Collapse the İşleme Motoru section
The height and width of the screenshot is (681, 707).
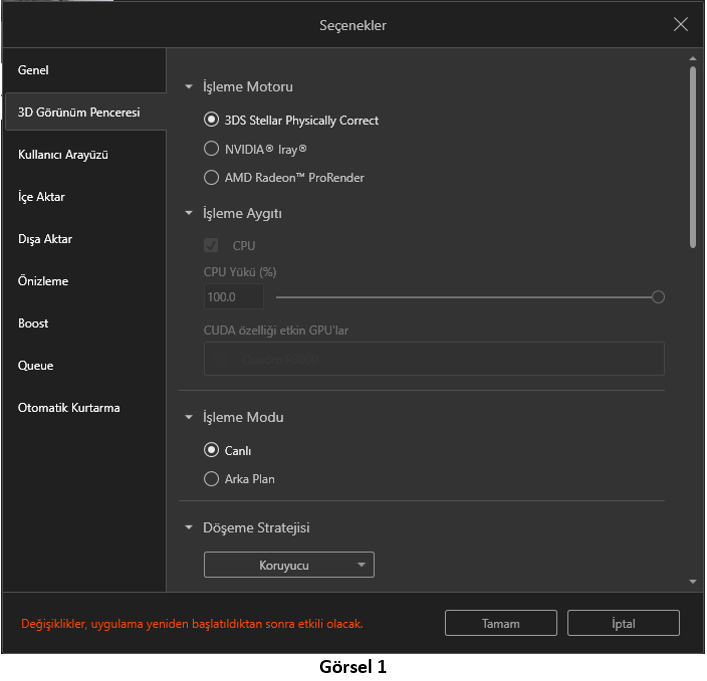pos(189,87)
